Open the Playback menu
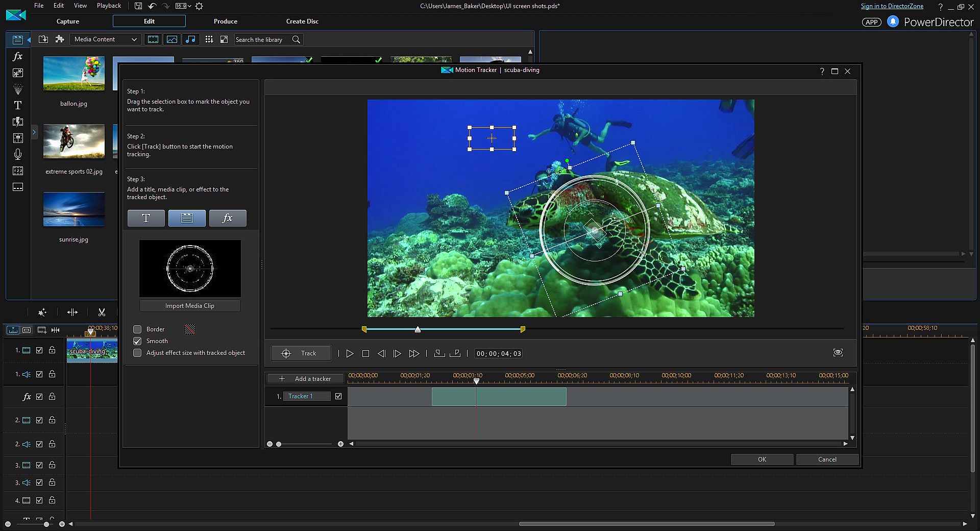Image resolution: width=980 pixels, height=531 pixels. (x=109, y=6)
